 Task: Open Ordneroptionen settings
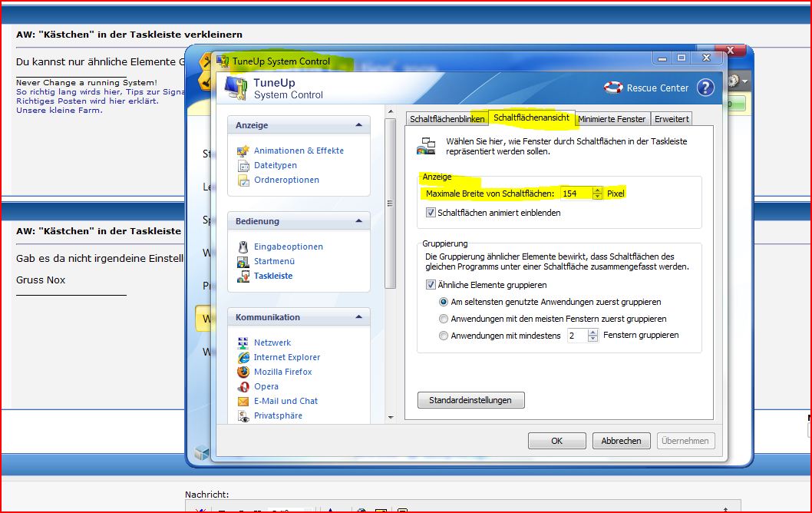tap(286, 180)
